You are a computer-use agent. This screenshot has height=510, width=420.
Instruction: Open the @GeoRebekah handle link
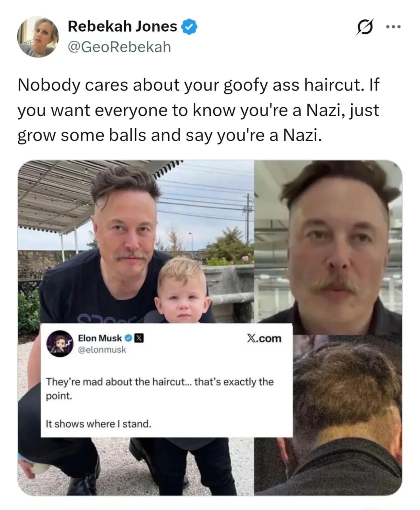(119, 47)
